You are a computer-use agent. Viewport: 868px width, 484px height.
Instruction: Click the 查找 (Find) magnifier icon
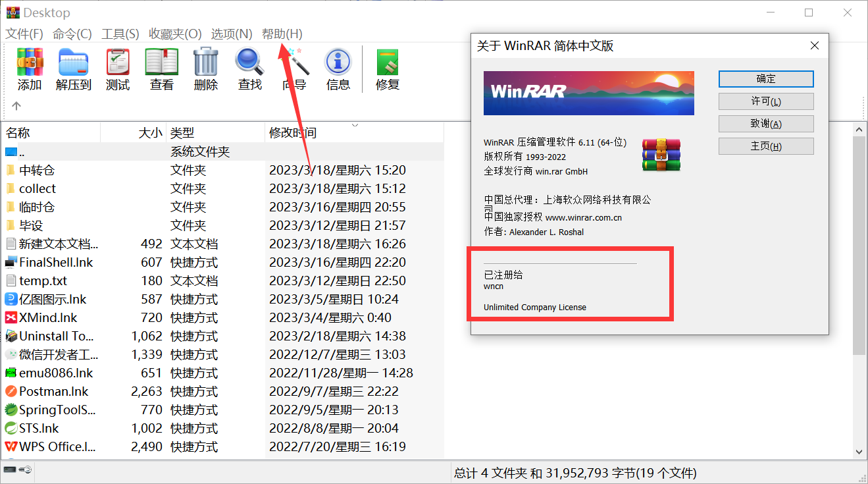[249, 62]
